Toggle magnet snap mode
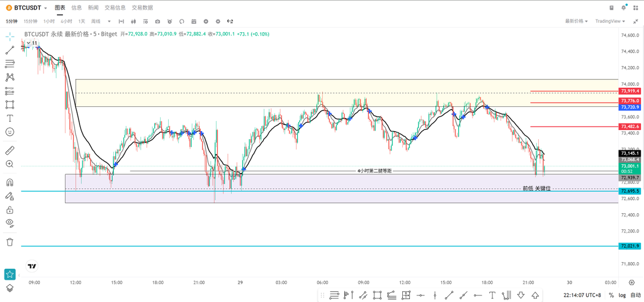644x302 pixels. point(10,182)
